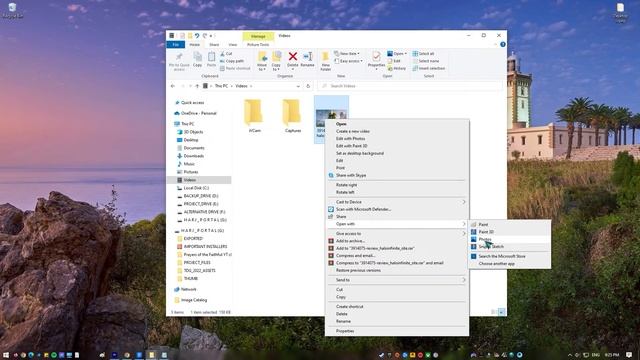Choose Paint in the Open with submenu

(509, 224)
